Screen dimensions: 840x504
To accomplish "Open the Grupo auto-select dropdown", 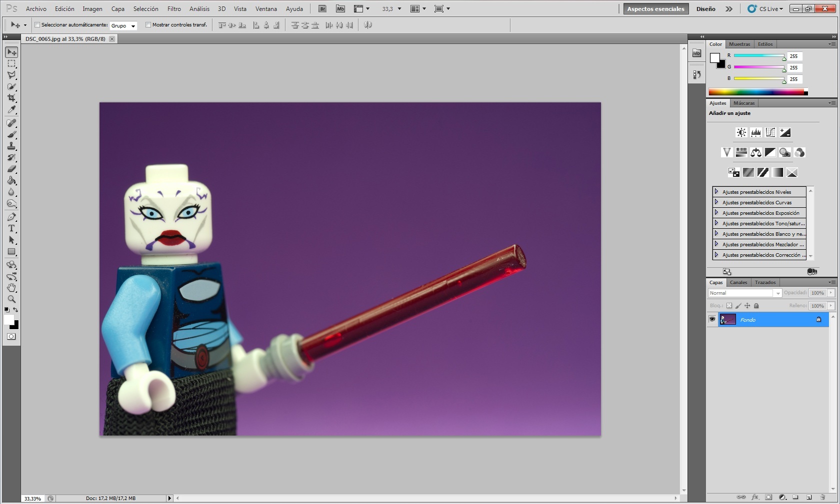I will click(x=123, y=25).
